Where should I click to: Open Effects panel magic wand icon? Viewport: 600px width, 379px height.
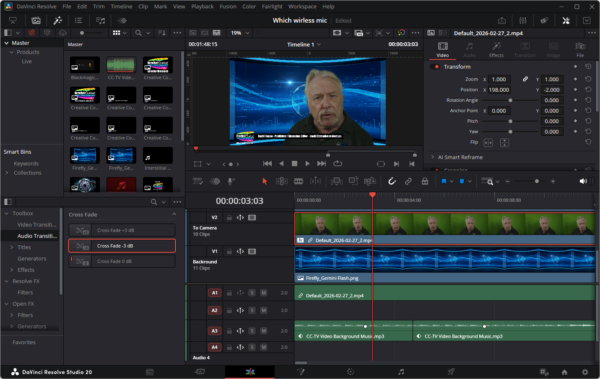coord(58,21)
